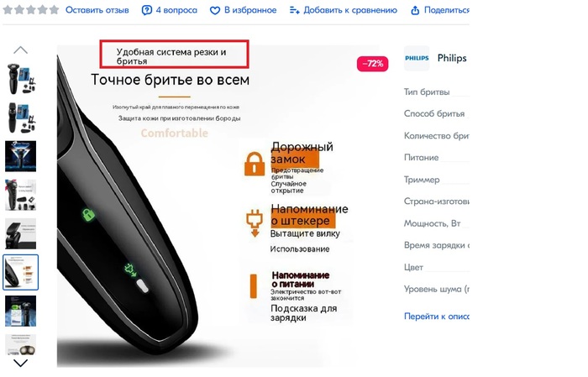Open Оставить отзыв link
The height and width of the screenshot is (377, 588).
[x=97, y=10]
